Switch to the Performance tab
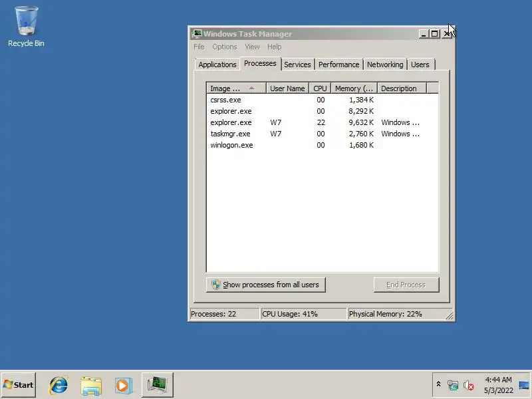The image size is (532, 399). click(338, 65)
